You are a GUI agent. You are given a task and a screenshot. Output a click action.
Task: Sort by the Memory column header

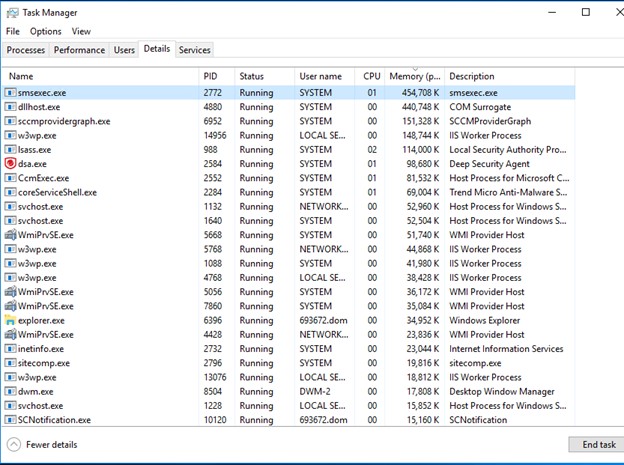click(x=414, y=76)
